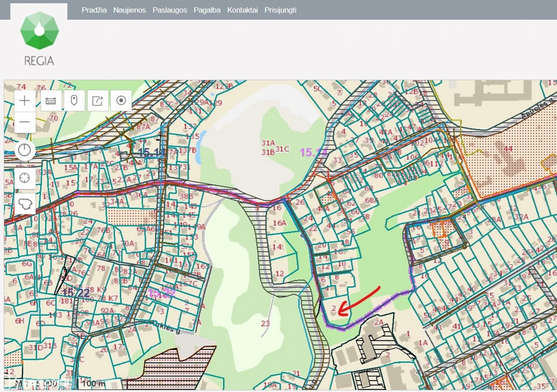557x392 pixels.
Task: Open the Paslaugos menu
Action: point(169,10)
